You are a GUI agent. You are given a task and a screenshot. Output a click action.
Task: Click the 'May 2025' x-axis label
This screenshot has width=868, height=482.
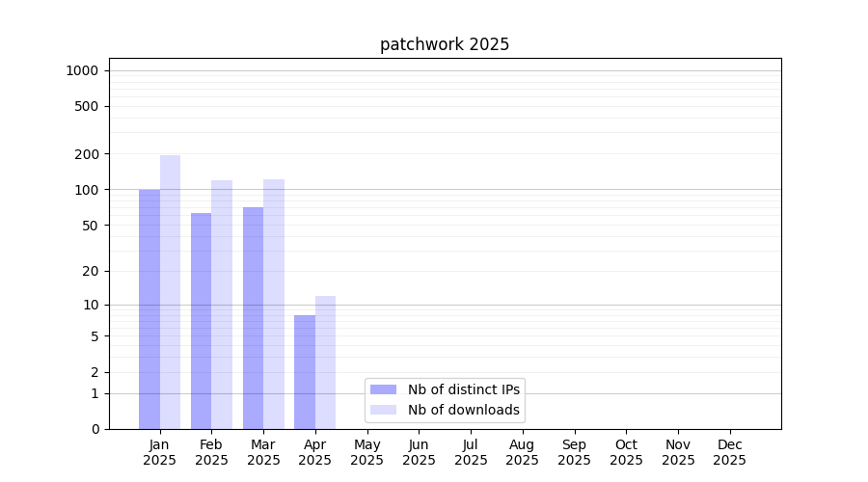pyautogui.click(x=366, y=452)
